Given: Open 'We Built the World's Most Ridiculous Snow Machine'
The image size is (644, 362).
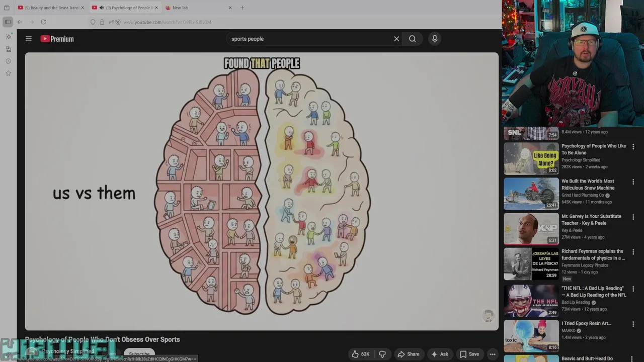Looking at the screenshot, I should point(588,185).
